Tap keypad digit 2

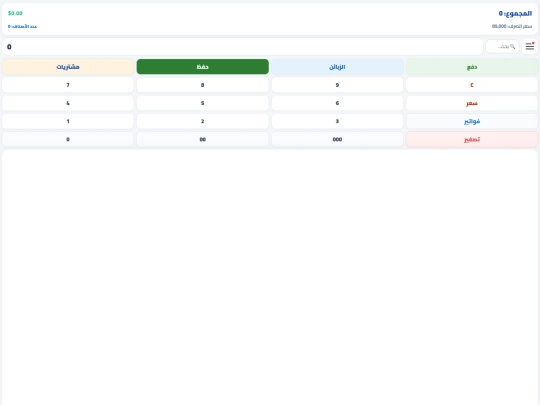pos(202,121)
